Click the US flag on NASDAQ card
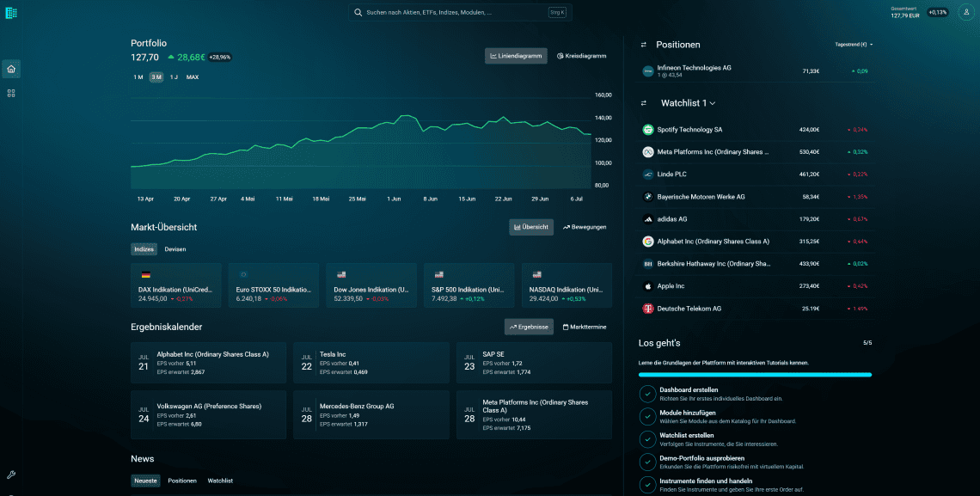Screen dimensions: 980x496 (536, 275)
